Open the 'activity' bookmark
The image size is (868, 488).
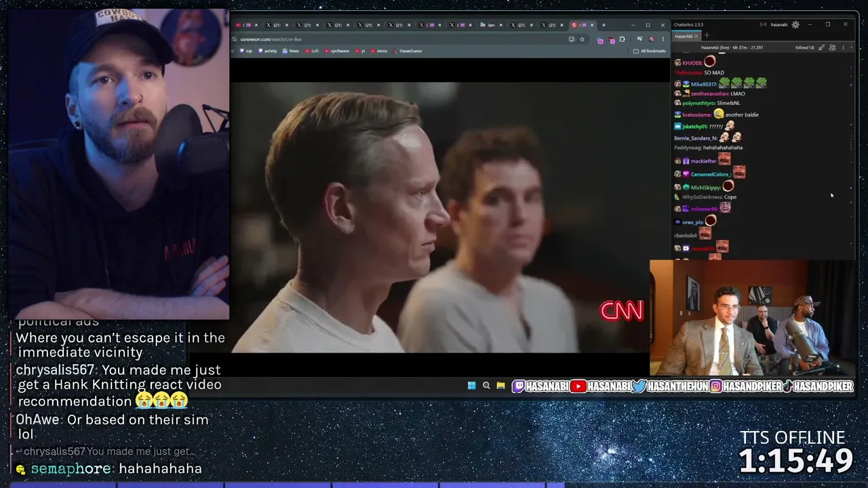tap(268, 51)
